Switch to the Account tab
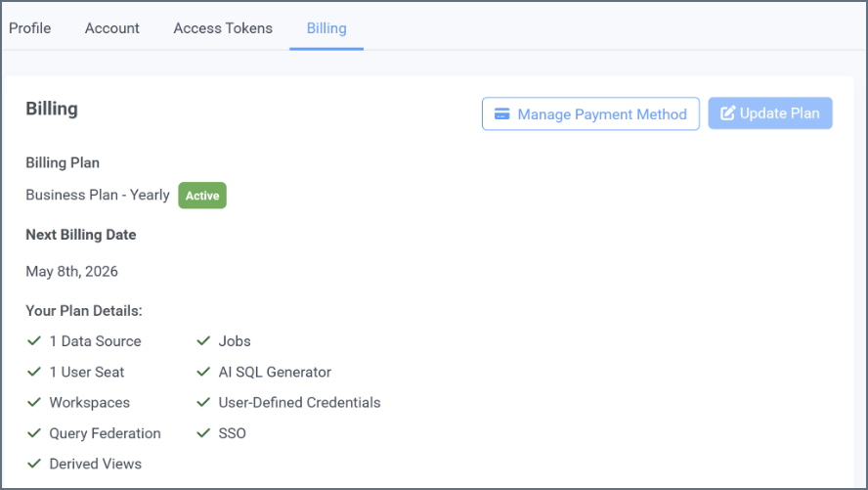This screenshot has width=868, height=490. coord(111,28)
